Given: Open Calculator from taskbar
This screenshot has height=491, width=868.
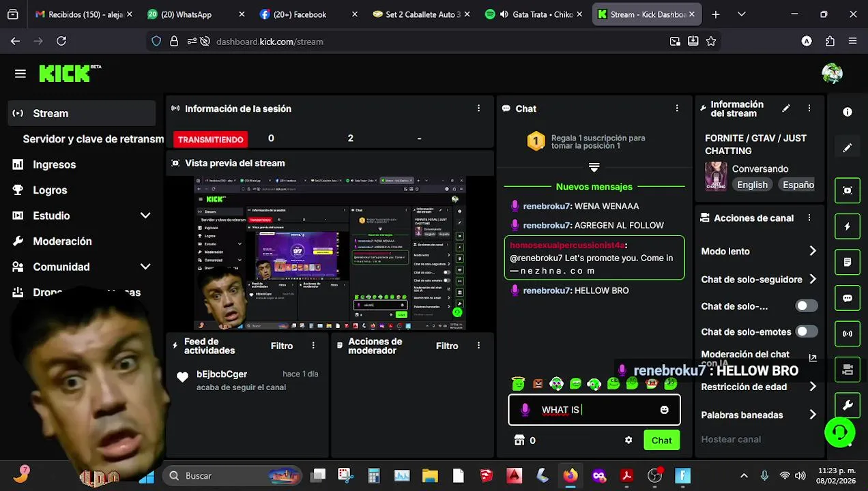Looking at the screenshot, I should click(373, 476).
